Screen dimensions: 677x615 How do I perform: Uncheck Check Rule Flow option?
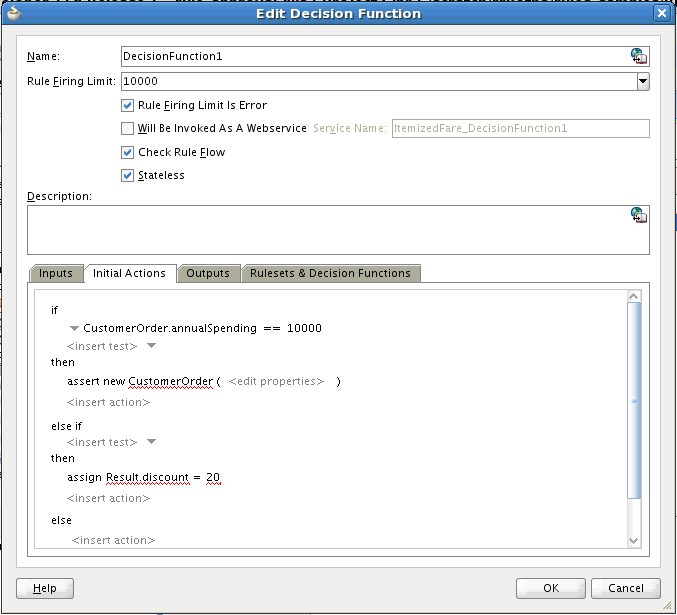click(x=127, y=152)
